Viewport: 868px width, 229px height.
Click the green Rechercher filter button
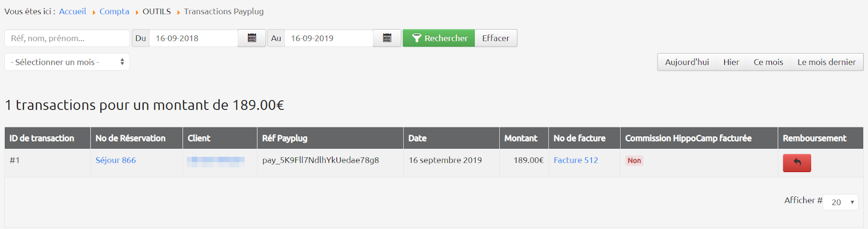click(x=439, y=38)
